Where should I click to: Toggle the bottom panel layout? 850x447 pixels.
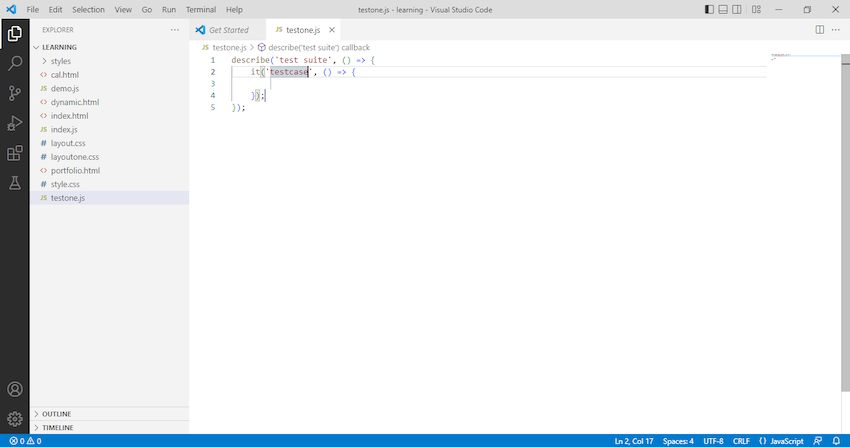[723, 9]
